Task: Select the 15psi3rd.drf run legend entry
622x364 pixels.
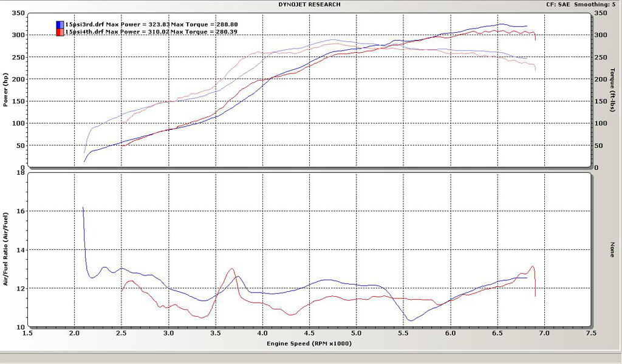Action: point(85,25)
